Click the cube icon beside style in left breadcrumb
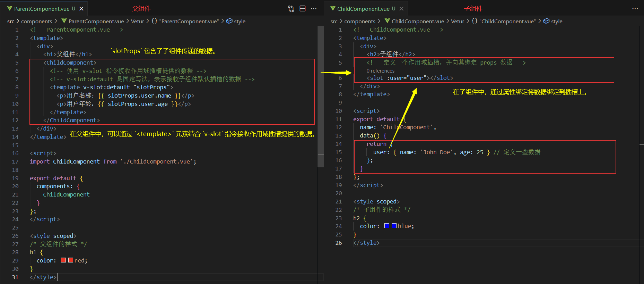The height and width of the screenshot is (284, 644). (229, 21)
